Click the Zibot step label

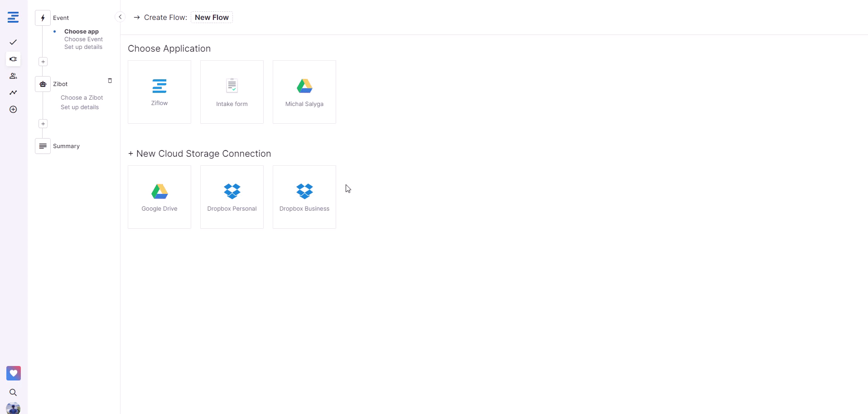tap(60, 84)
